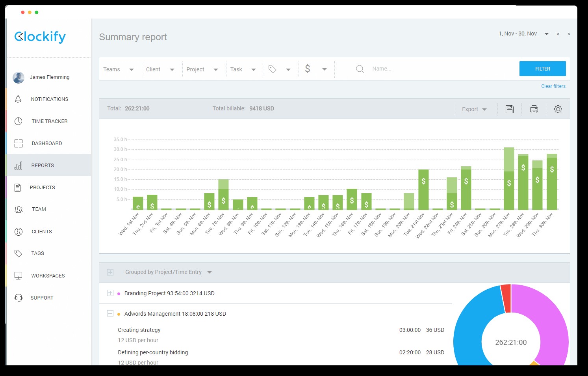The image size is (588, 376).
Task: Open the Projects sidebar item
Action: [42, 188]
